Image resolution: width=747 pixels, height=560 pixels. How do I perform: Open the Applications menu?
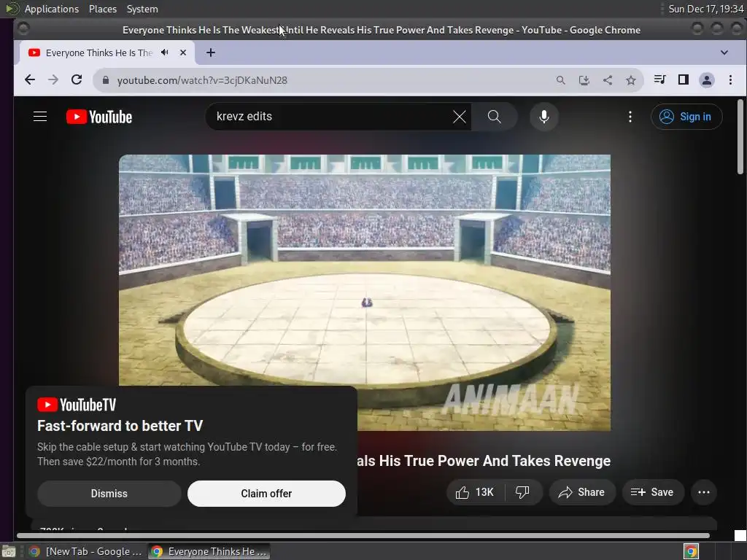point(52,9)
